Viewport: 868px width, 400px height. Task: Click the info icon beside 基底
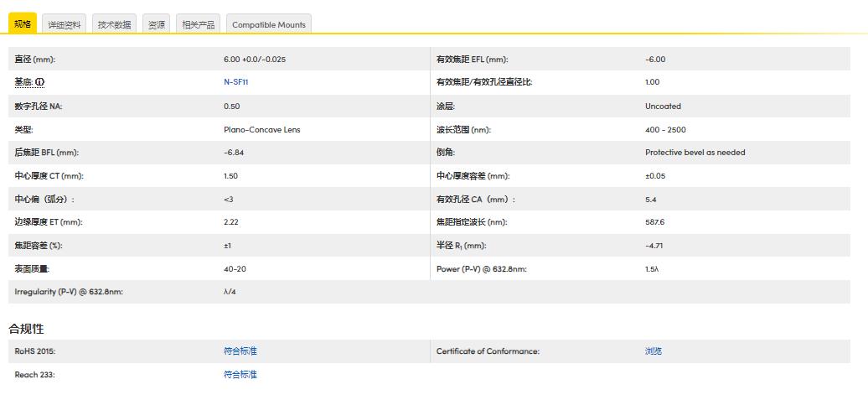click(40, 82)
